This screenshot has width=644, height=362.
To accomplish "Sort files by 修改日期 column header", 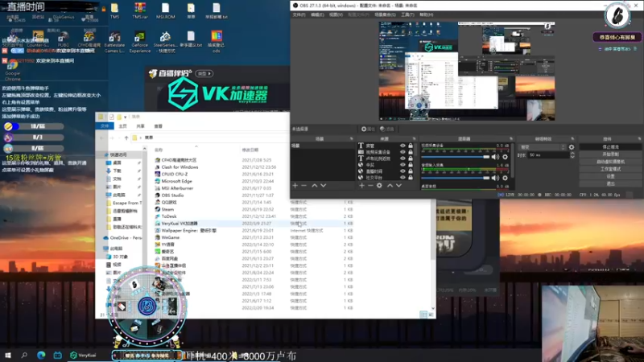I will tap(250, 150).
